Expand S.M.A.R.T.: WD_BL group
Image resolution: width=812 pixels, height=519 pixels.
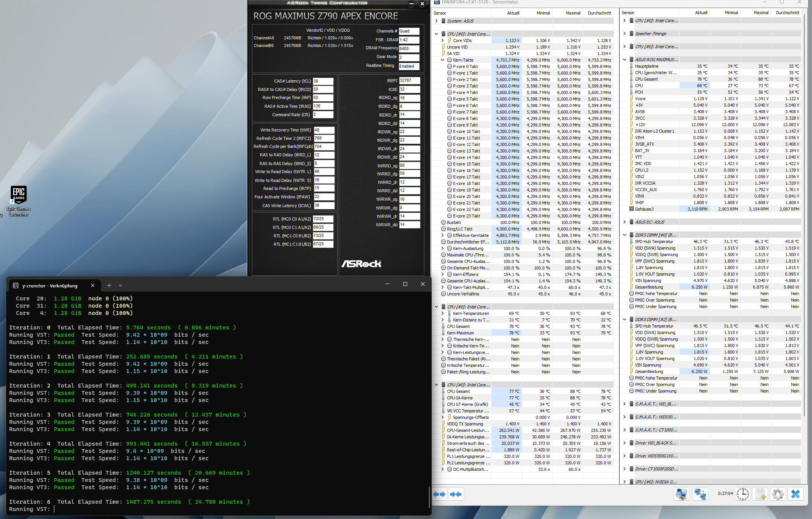(624, 404)
